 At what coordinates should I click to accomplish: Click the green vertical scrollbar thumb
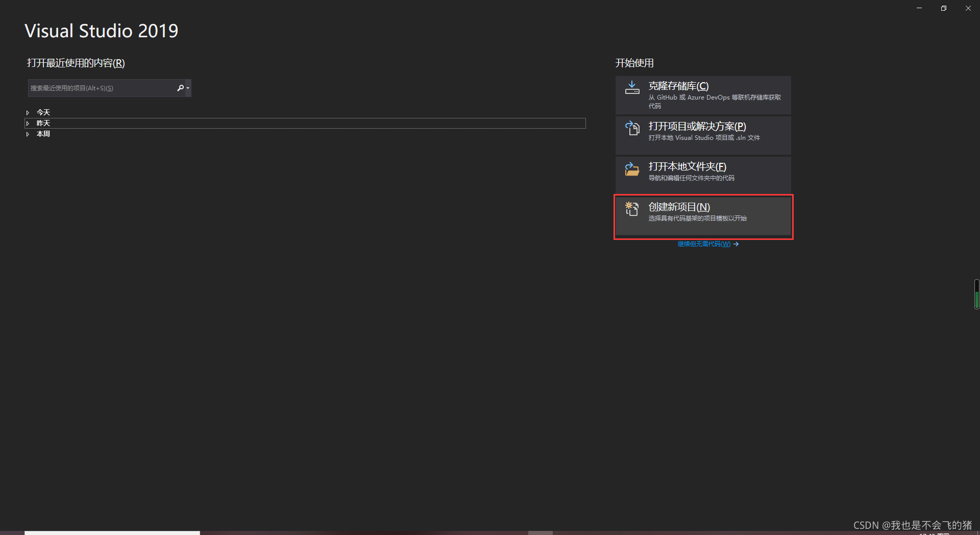pos(976,294)
